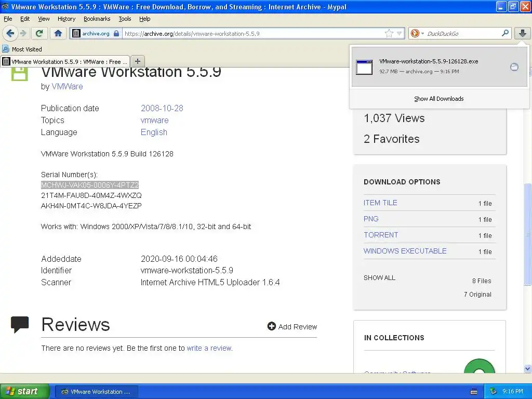This screenshot has width=532, height=399.
Task: Click the secure connection padlock icon
Action: pyautogui.click(x=116, y=33)
